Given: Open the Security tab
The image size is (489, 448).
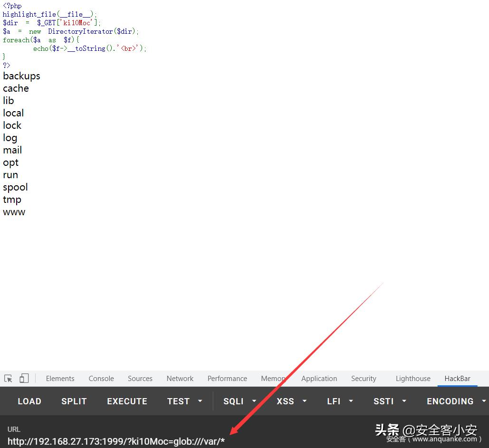Looking at the screenshot, I should point(364,379).
